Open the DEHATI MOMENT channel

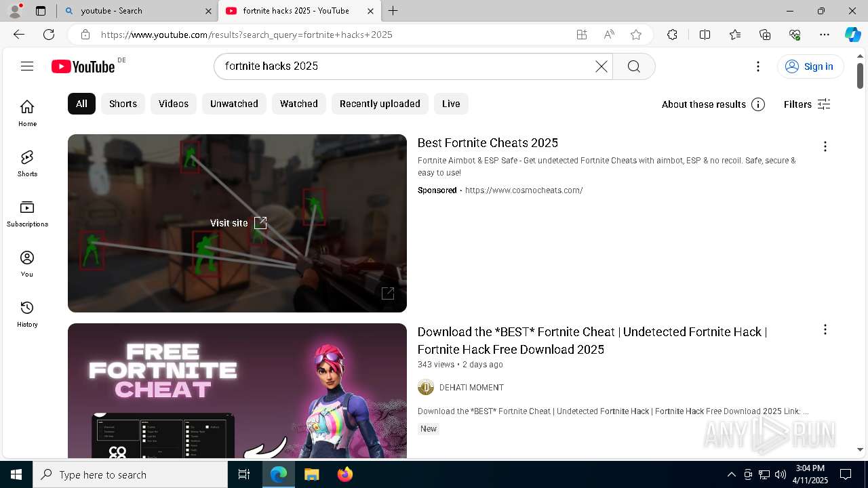pyautogui.click(x=471, y=388)
